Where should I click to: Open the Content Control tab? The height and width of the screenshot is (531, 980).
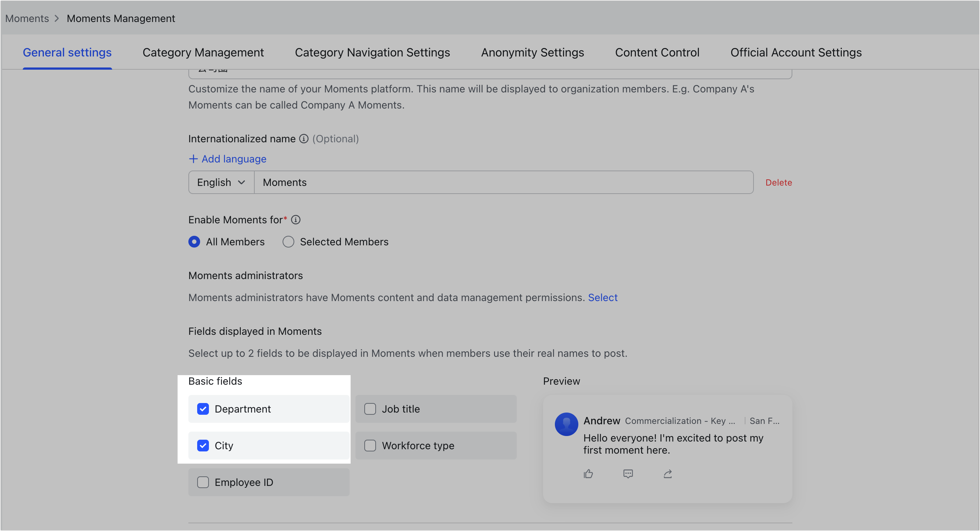click(657, 52)
